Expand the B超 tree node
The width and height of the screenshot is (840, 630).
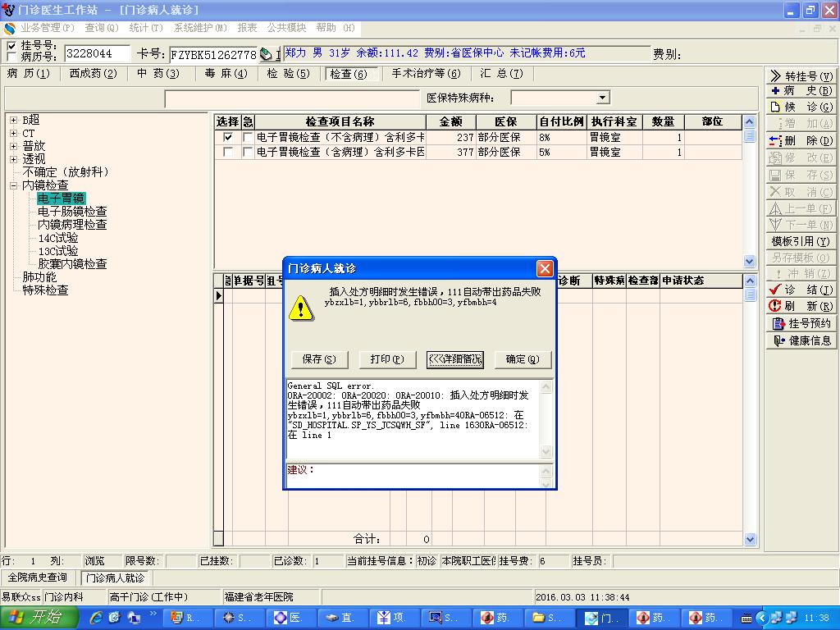click(13, 120)
